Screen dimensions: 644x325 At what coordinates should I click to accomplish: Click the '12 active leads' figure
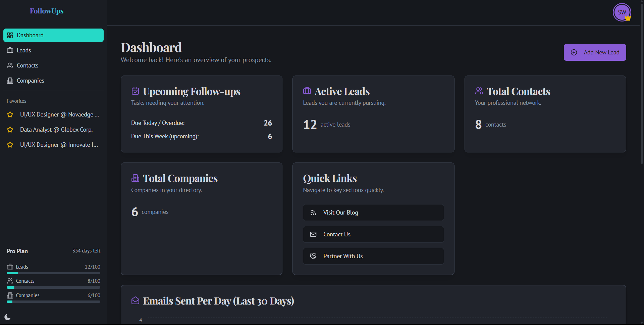tap(327, 125)
